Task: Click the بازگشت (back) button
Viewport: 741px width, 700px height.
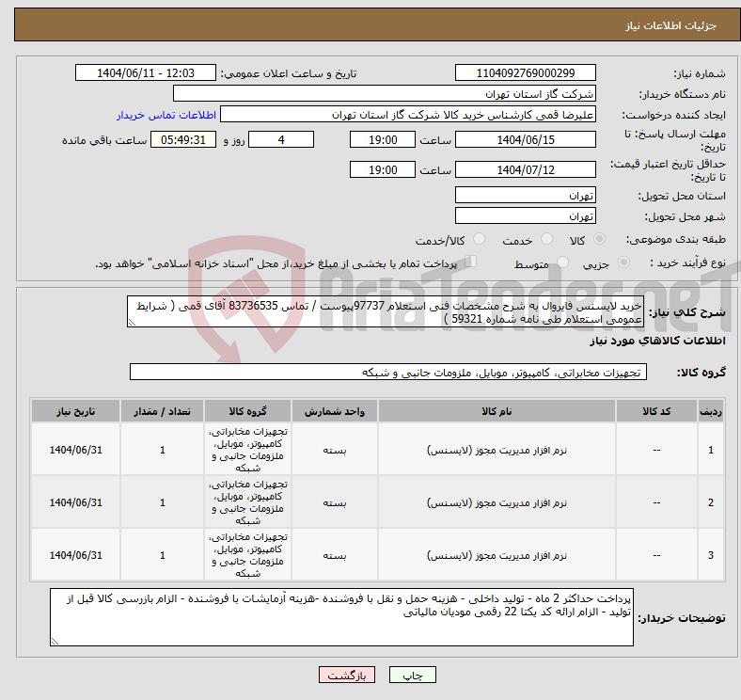Action: coord(347,676)
